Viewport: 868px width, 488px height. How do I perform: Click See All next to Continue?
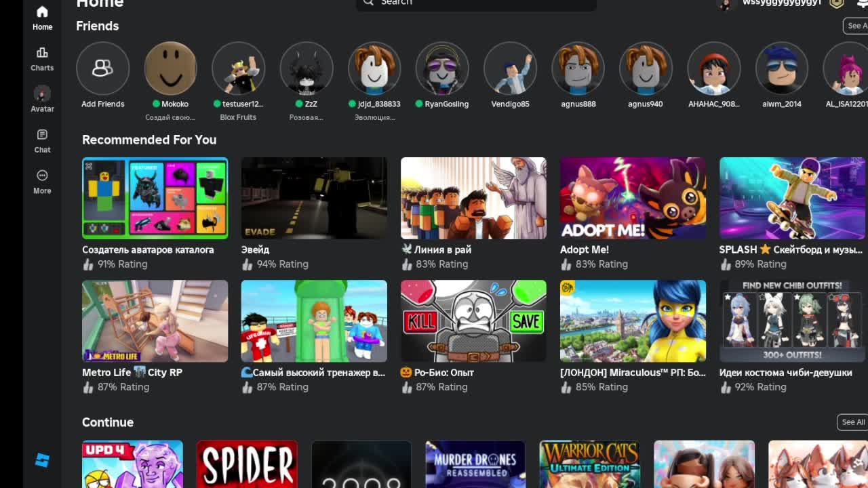point(852,422)
